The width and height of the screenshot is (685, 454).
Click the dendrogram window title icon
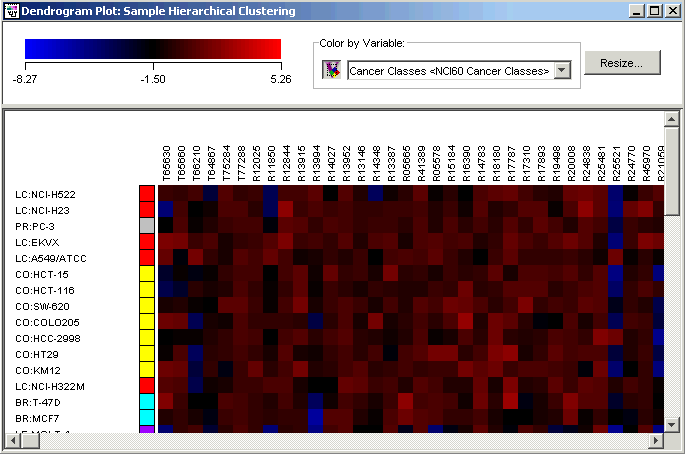tap(11, 11)
